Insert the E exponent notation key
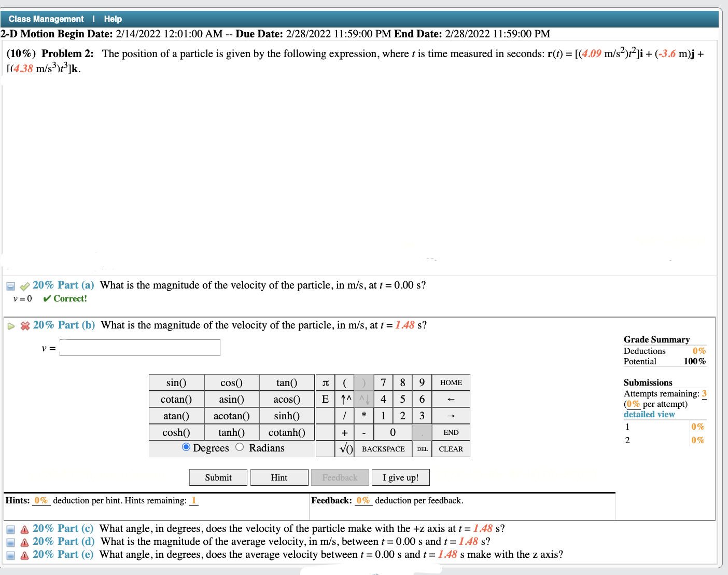The height and width of the screenshot is (575, 728). click(x=325, y=399)
